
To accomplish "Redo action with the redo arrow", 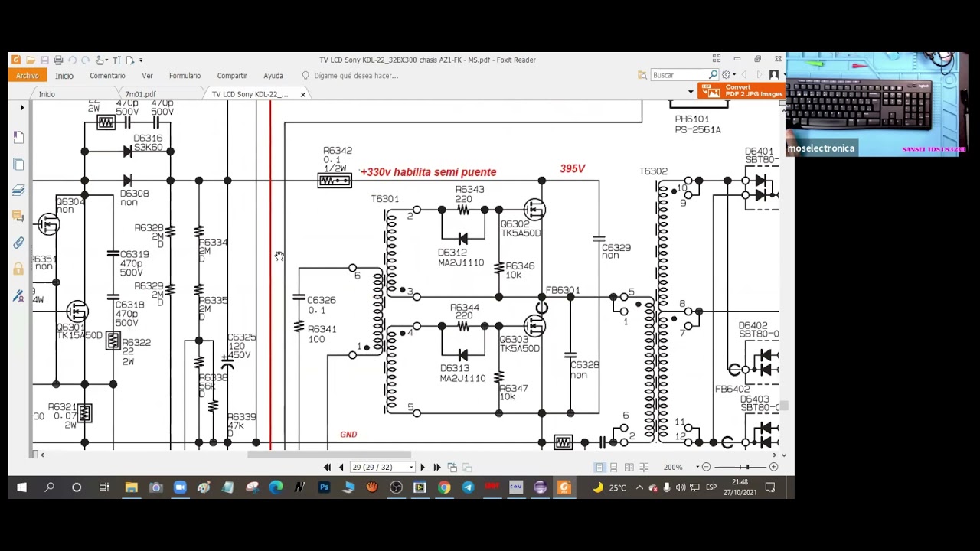I will tap(86, 60).
